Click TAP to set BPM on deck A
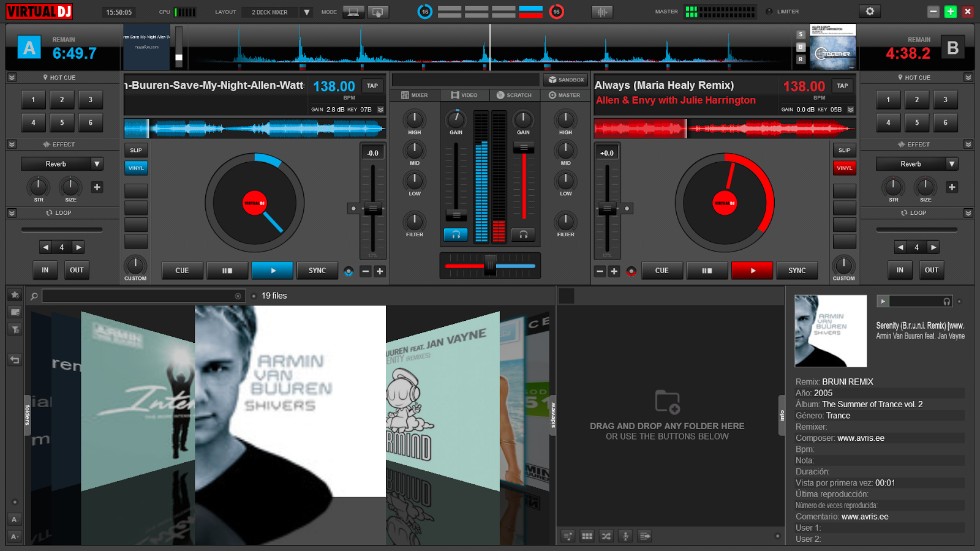This screenshot has width=980, height=551. 372,86
